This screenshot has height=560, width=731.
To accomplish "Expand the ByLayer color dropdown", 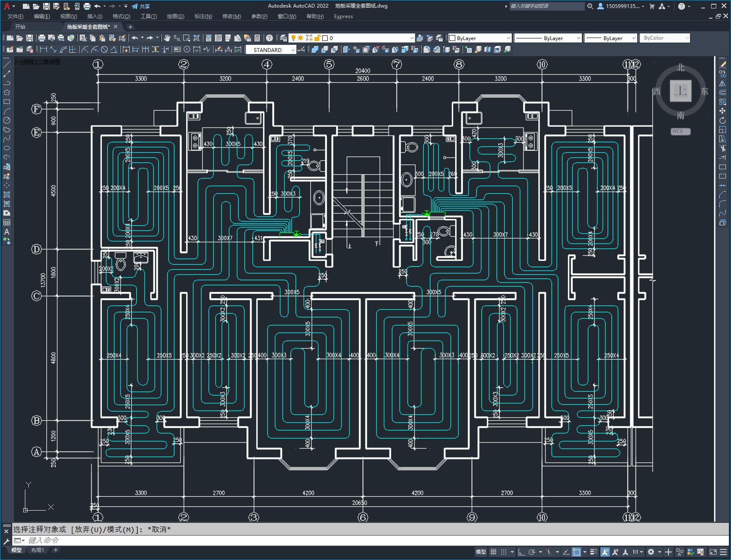I will [508, 38].
